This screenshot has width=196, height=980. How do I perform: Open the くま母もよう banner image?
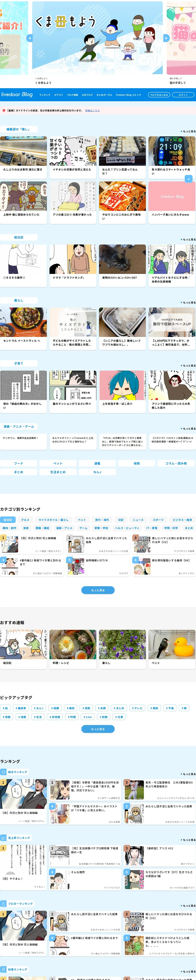coord(98,38)
